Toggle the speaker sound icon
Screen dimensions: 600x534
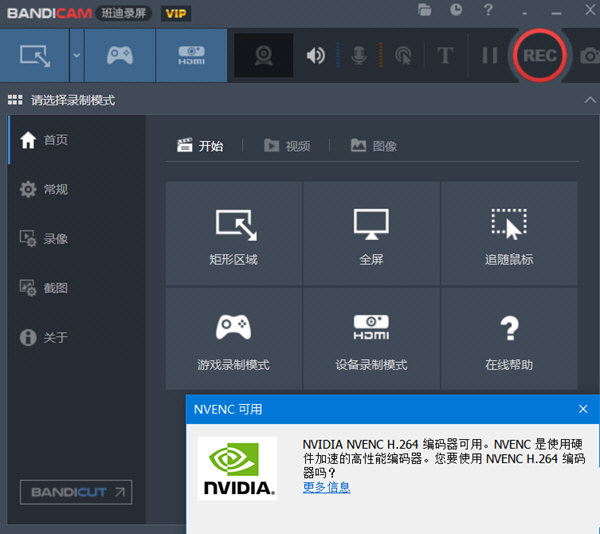316,55
